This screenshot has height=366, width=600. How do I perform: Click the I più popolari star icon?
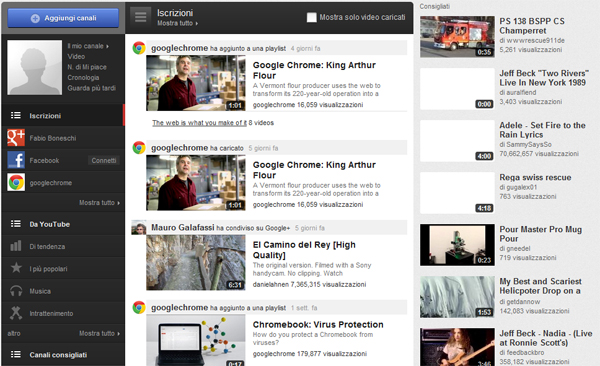16,268
